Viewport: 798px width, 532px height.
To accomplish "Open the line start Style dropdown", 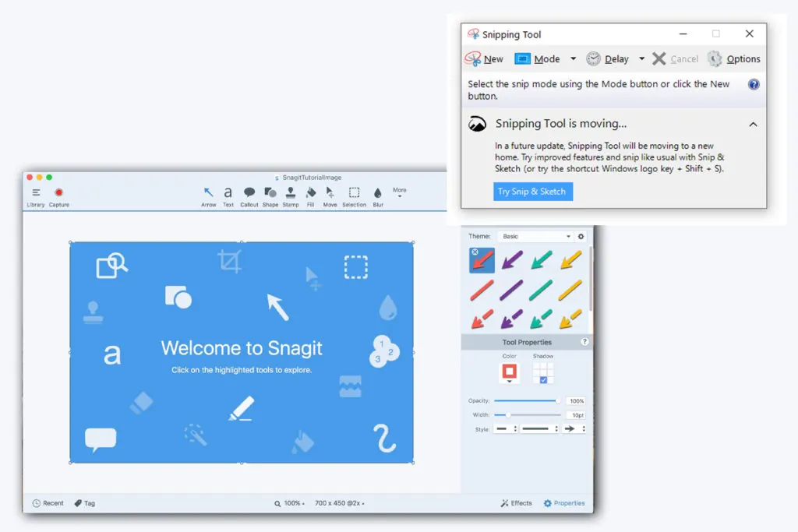I will point(506,429).
